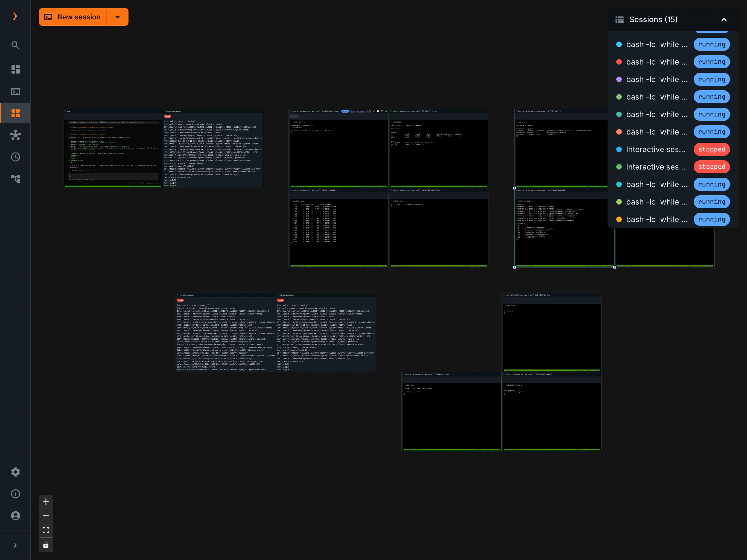Select the Terminal tab in SYSTEM CLOCK tile
The height and width of the screenshot is (560, 747).
coord(294,116)
